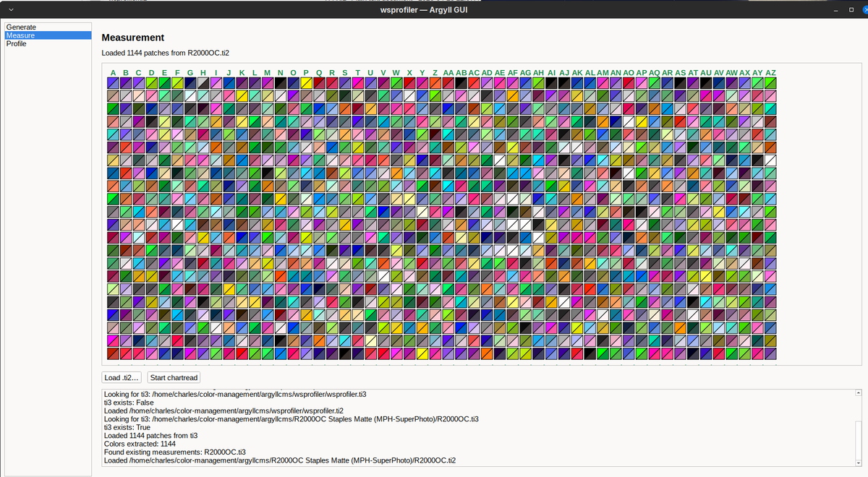Minimize the wsprofiler window
This screenshot has height=477, width=868.
[833, 10]
